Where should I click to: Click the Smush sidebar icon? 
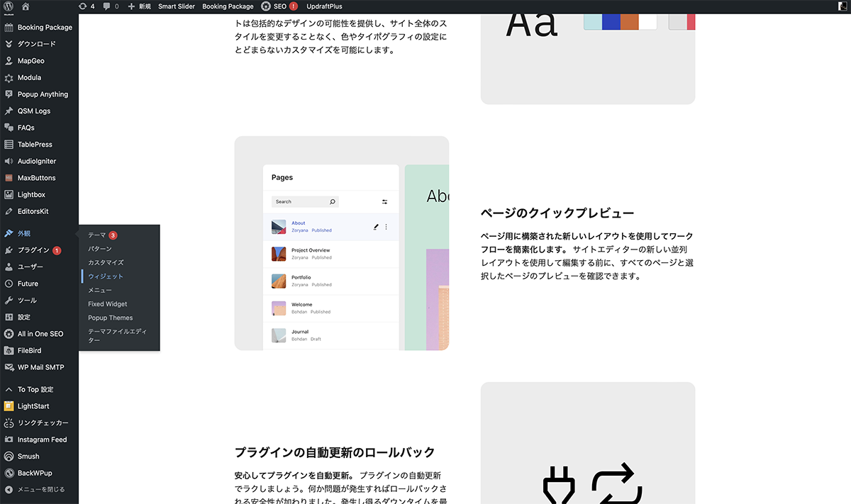[9, 457]
